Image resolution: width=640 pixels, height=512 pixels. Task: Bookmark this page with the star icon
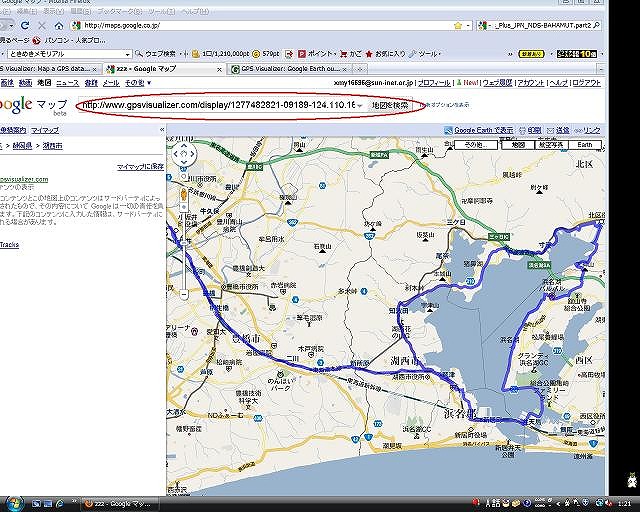click(x=458, y=26)
